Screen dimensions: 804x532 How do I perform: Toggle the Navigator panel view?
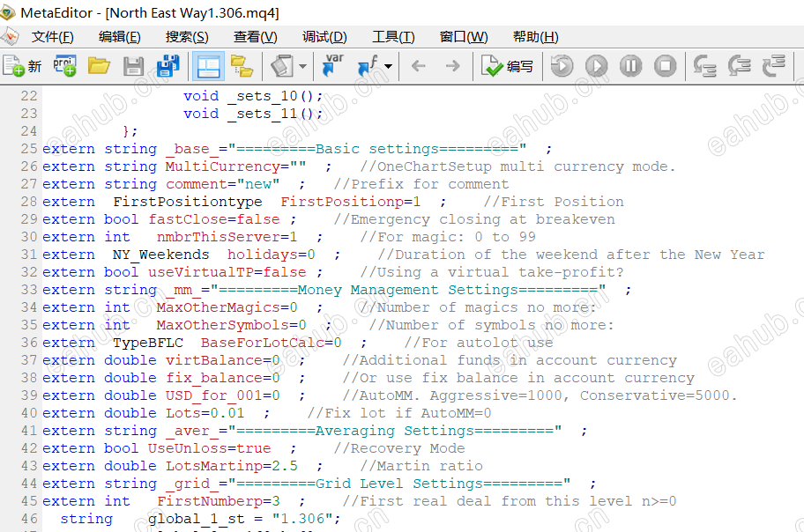[x=208, y=66]
